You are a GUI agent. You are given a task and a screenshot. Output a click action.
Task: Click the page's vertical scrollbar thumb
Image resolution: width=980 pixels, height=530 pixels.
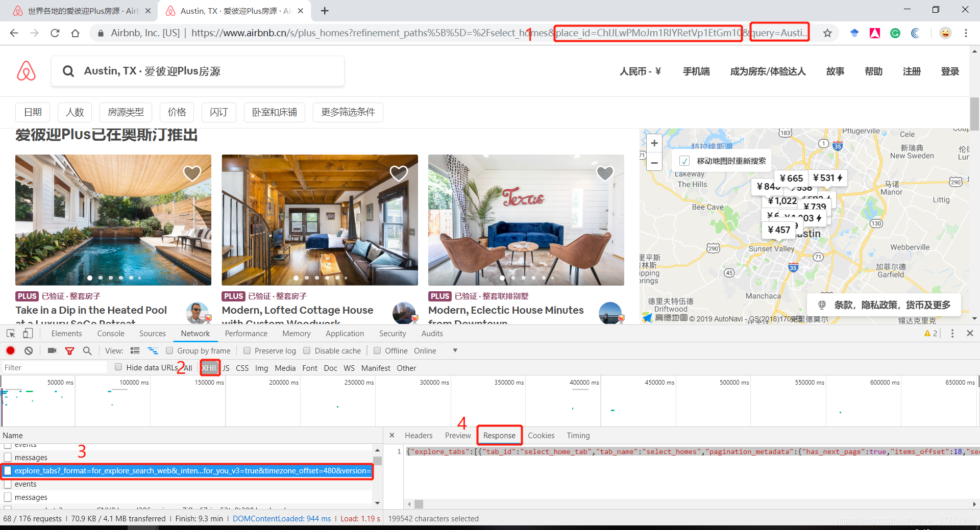(x=974, y=113)
